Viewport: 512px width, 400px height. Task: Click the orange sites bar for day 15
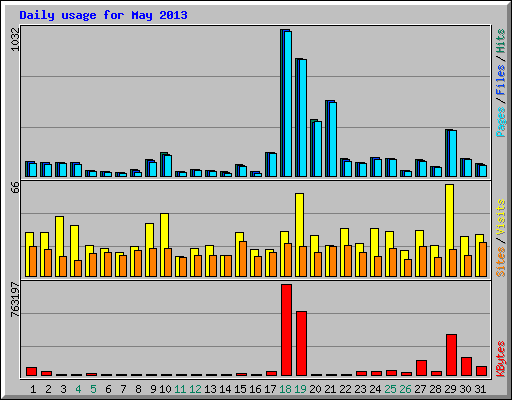tap(243, 259)
